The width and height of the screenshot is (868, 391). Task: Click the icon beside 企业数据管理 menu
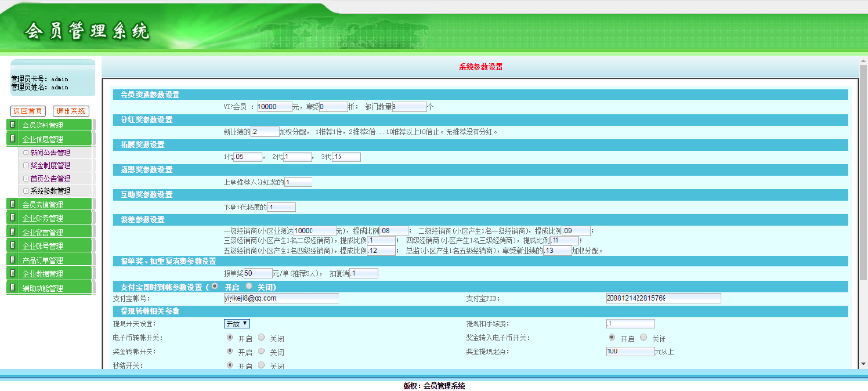13,274
